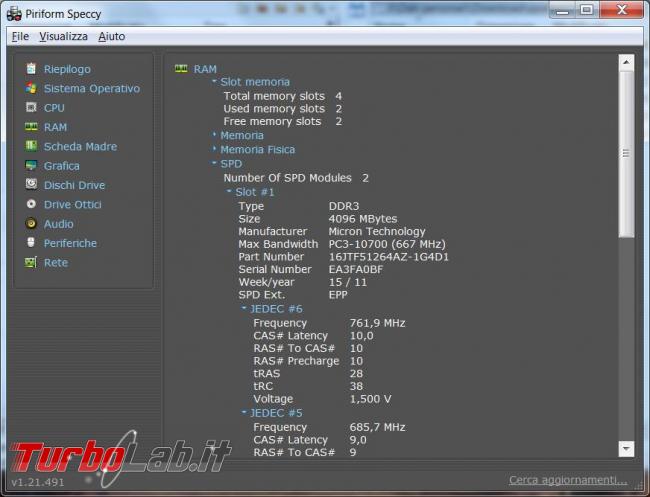Minimize the Speccy window
Image resolution: width=650 pixels, height=497 pixels.
click(x=562, y=10)
